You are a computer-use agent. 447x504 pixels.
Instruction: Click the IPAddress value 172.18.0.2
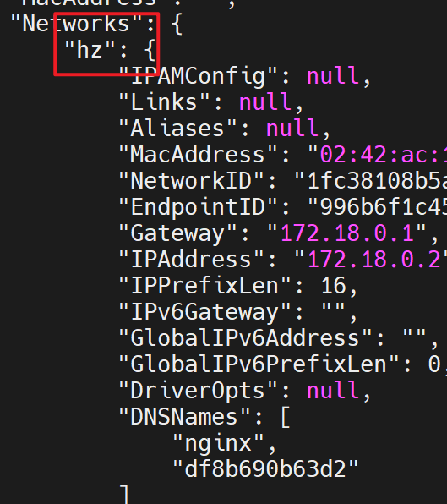tap(373, 260)
